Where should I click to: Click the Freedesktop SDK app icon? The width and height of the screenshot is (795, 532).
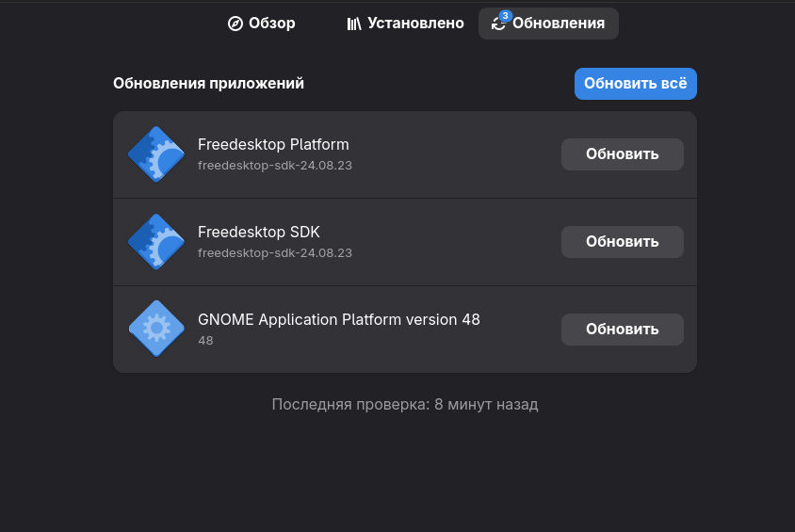[x=155, y=242]
